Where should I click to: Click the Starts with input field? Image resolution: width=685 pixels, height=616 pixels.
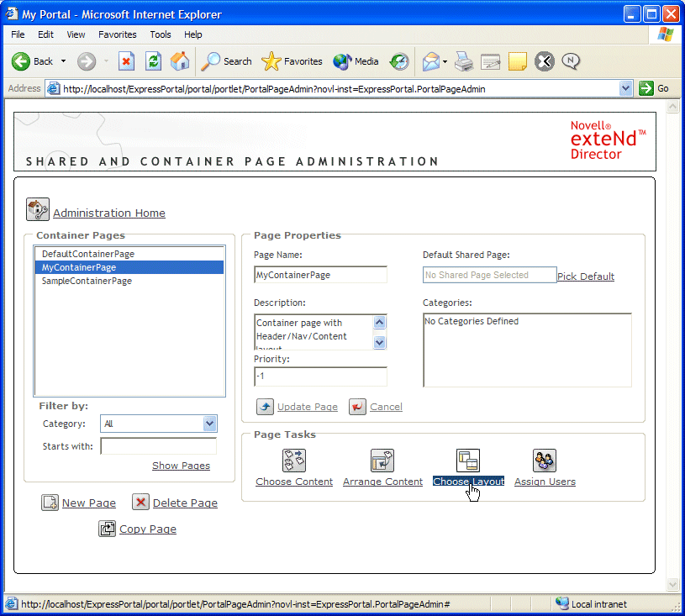158,446
